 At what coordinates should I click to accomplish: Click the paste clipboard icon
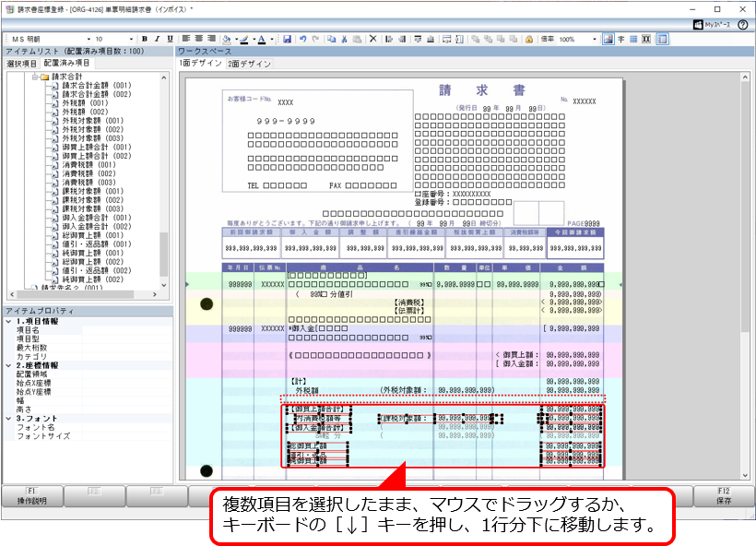tap(357, 39)
